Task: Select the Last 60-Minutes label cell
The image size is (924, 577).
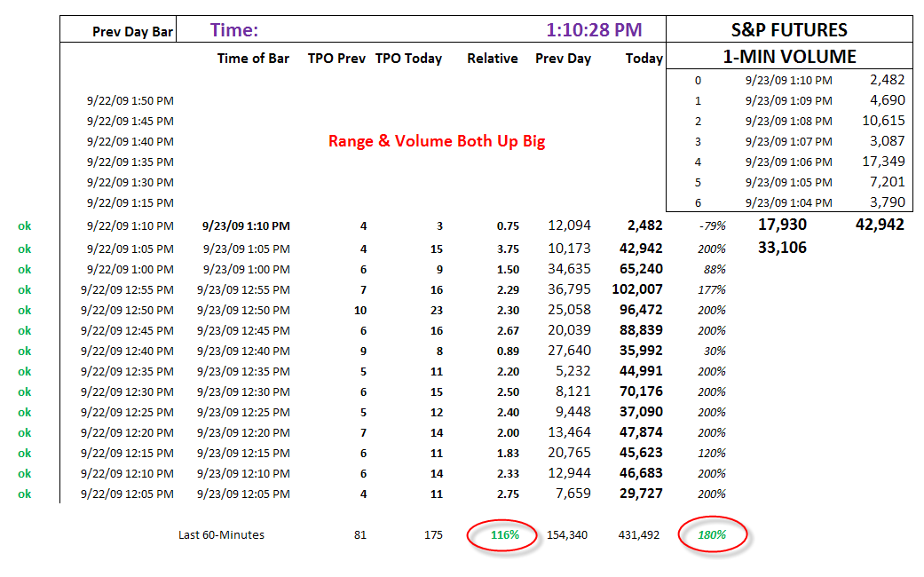Action: [221, 535]
